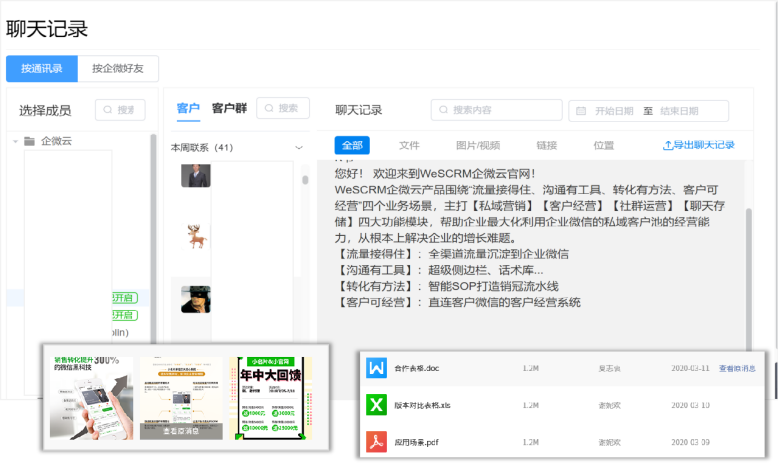Switch to the 客户群 tab

point(229,109)
